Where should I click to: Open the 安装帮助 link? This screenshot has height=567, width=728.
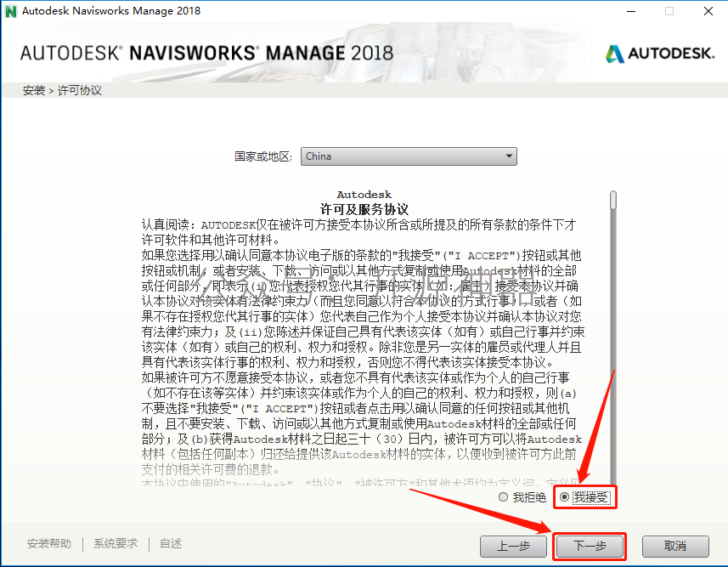coord(49,543)
